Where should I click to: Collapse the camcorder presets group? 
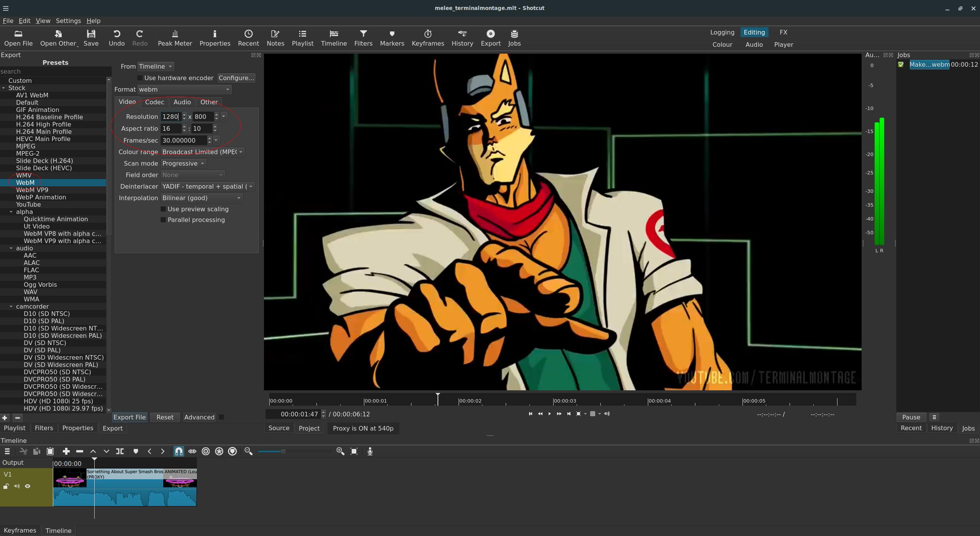(11, 306)
